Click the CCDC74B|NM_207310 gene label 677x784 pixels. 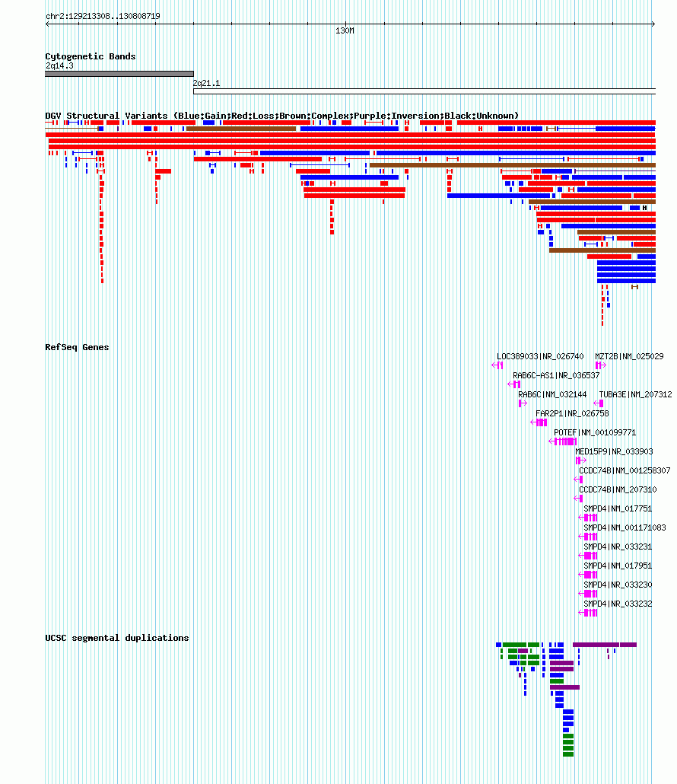click(x=618, y=489)
